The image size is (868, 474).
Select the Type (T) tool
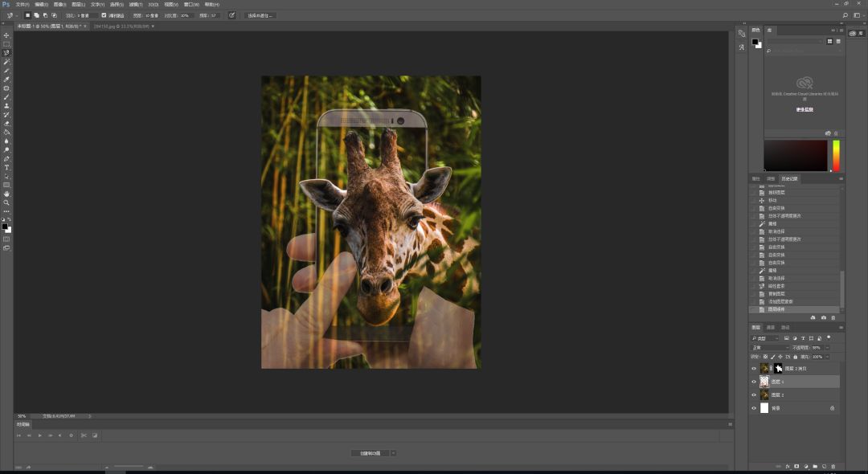pyautogui.click(x=6, y=167)
